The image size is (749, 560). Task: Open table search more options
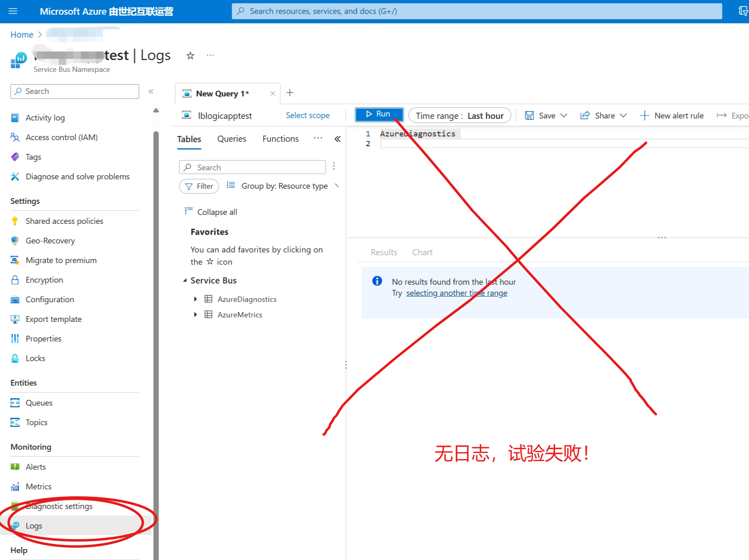pyautogui.click(x=334, y=166)
